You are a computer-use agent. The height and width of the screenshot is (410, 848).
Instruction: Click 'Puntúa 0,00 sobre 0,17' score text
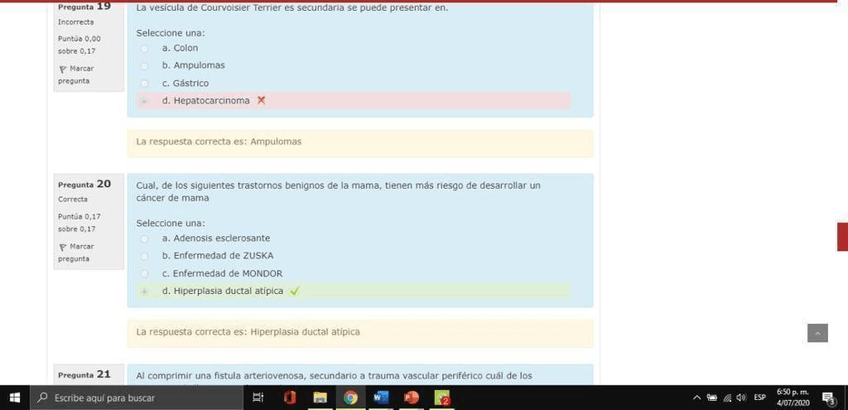(80, 45)
